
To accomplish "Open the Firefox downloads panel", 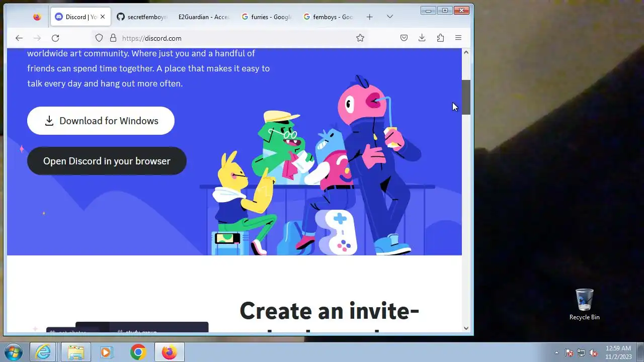I will (x=422, y=38).
